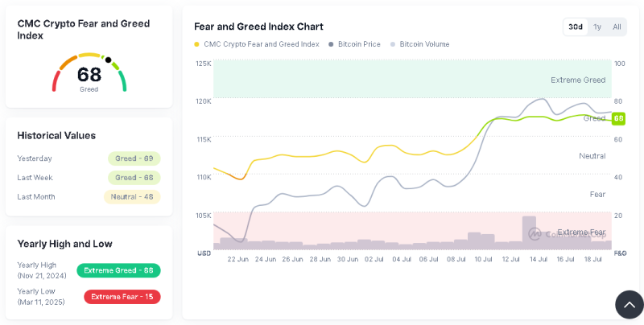This screenshot has width=644, height=325.
Task: Click the Last Week Greed - 68 badge
Action: click(134, 178)
